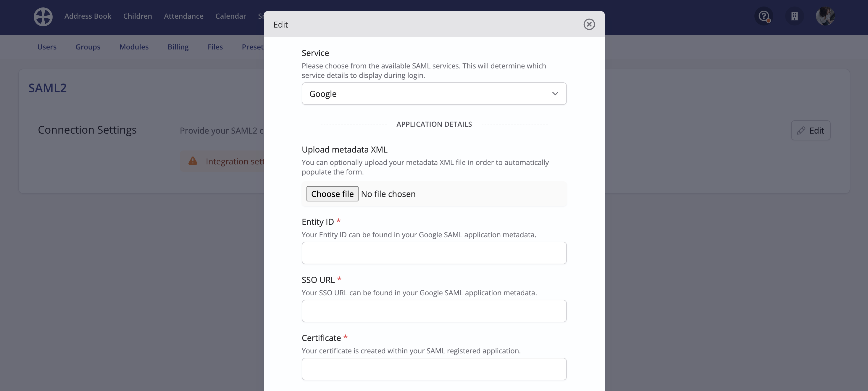Open the organization building icon
Viewport: 868px width, 391px height.
pyautogui.click(x=795, y=16)
